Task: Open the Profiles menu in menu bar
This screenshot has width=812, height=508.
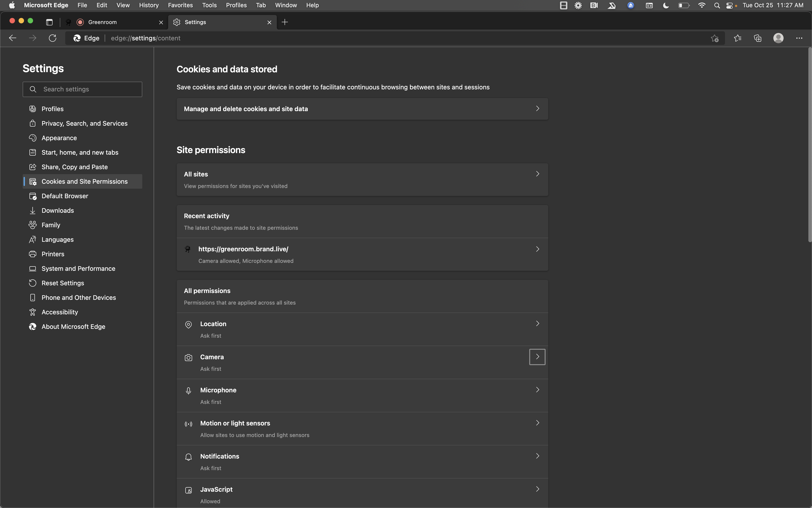Action: pos(236,5)
